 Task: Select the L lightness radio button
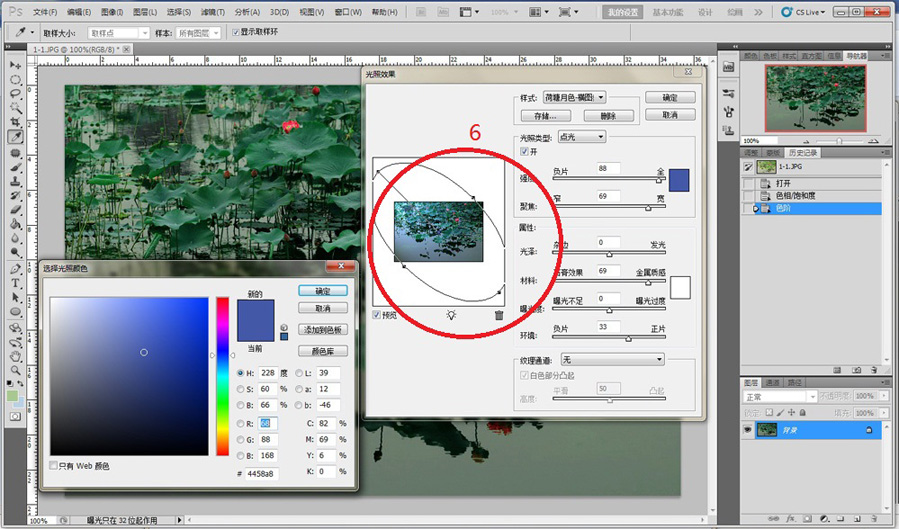(x=299, y=373)
